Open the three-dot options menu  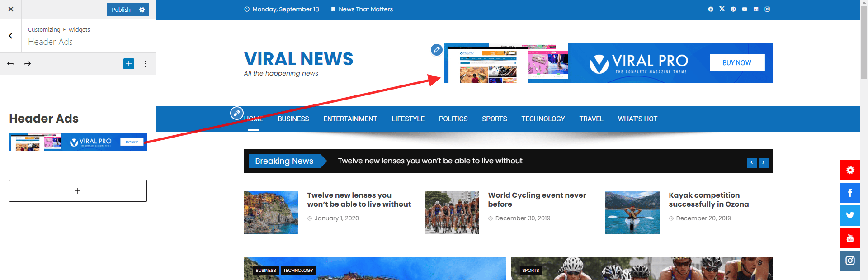pyautogui.click(x=145, y=64)
